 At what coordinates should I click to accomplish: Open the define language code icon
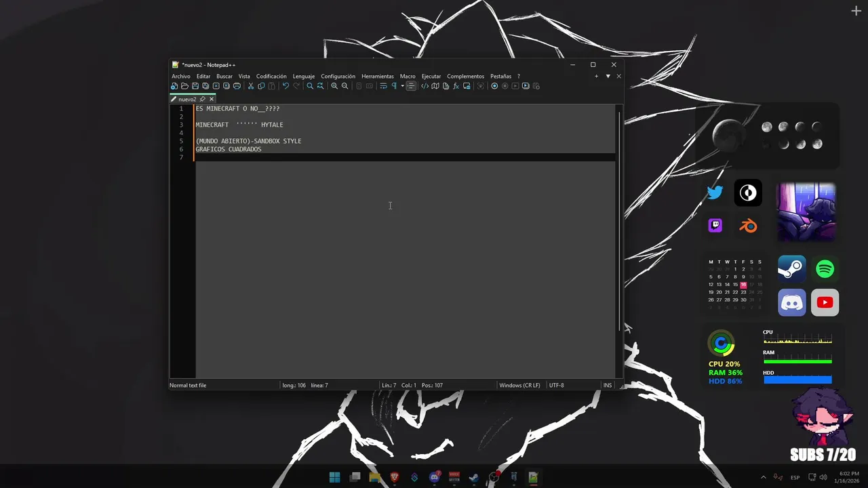pyautogui.click(x=425, y=86)
